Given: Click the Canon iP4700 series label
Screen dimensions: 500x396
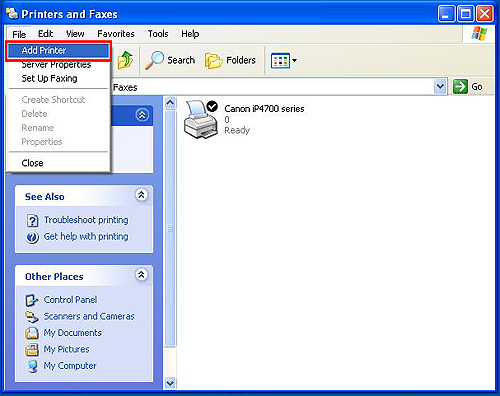Looking at the screenshot, I should pyautogui.click(x=264, y=109).
